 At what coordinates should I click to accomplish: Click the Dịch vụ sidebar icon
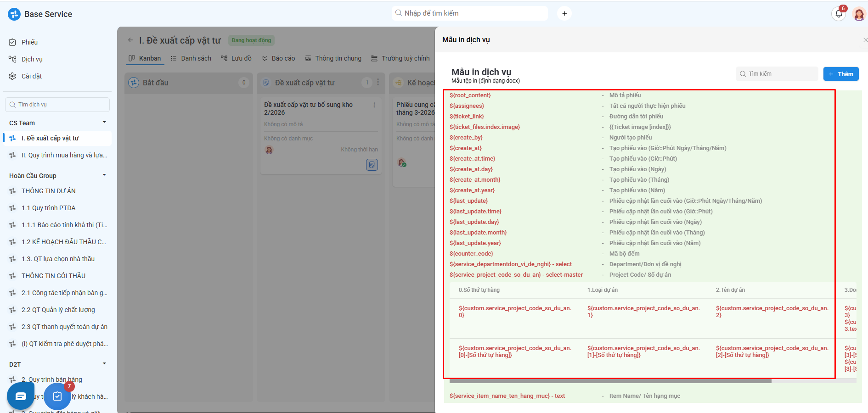click(x=12, y=59)
